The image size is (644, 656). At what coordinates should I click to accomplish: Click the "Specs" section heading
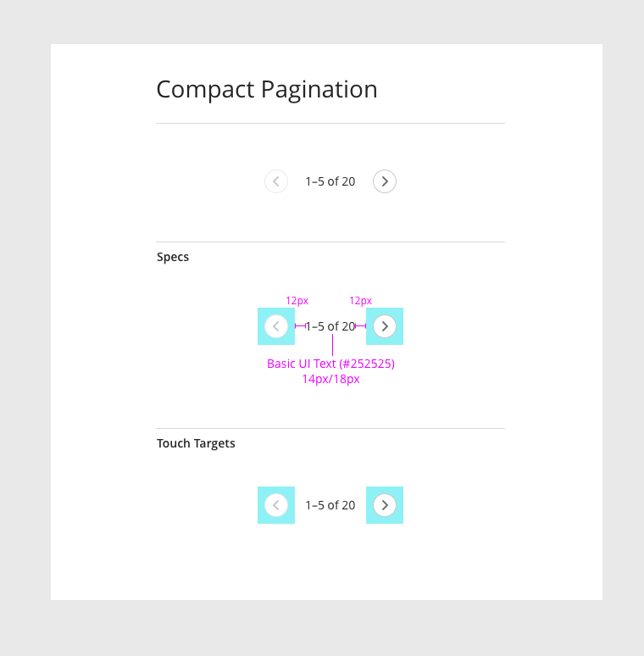(173, 257)
